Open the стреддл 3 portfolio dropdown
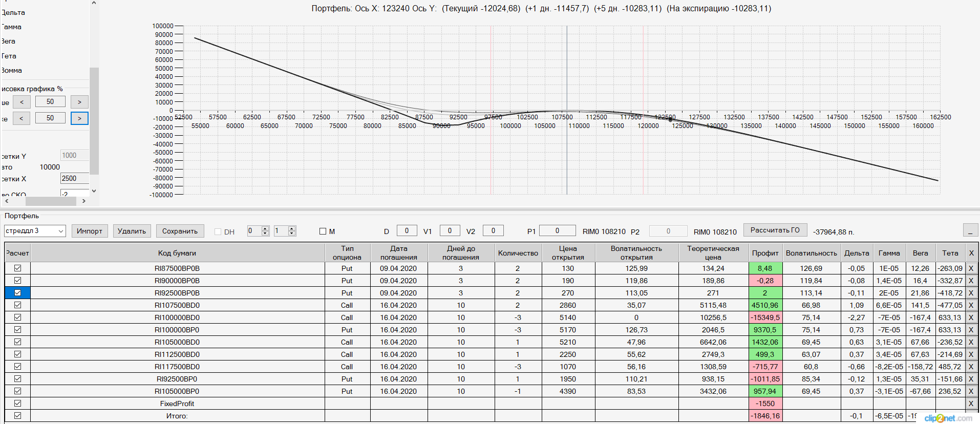Screen dimensions: 980x424 (61, 231)
